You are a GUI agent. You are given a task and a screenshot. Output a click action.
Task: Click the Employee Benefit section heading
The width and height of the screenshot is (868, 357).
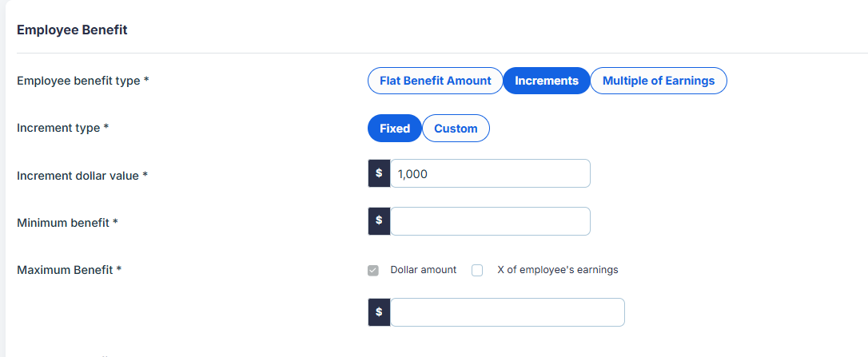tap(72, 30)
